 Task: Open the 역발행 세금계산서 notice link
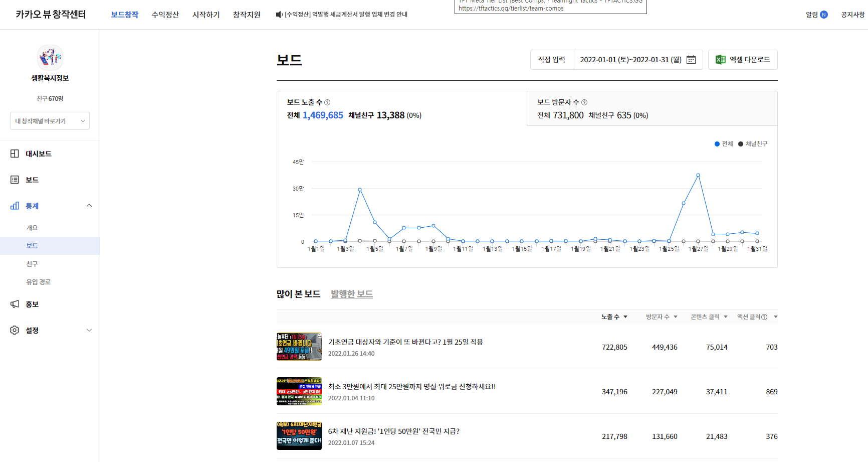pos(346,15)
